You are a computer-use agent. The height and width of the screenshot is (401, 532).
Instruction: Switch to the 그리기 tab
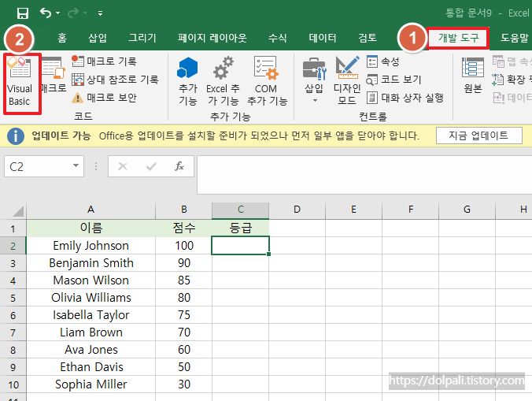[142, 38]
